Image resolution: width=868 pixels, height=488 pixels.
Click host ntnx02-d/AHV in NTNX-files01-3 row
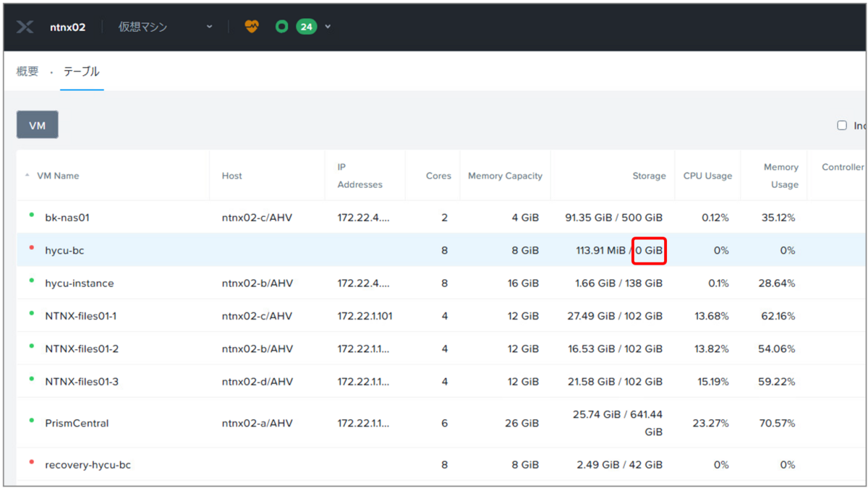(257, 381)
